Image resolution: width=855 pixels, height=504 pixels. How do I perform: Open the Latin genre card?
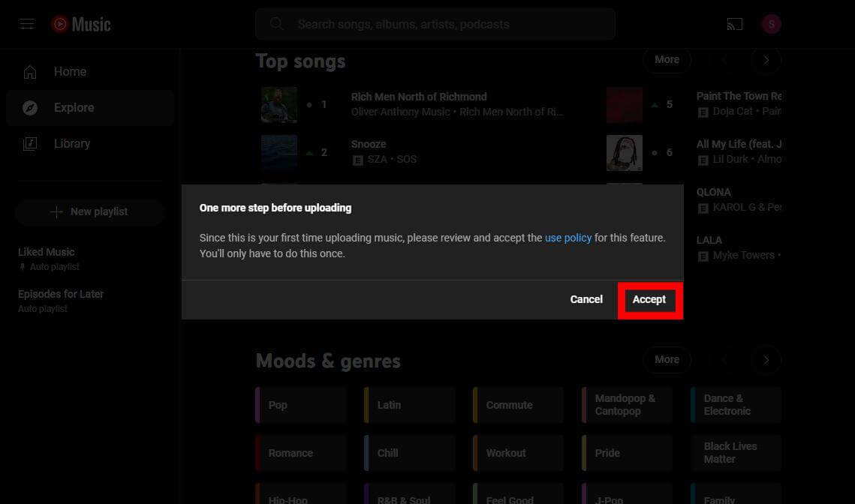pos(410,405)
